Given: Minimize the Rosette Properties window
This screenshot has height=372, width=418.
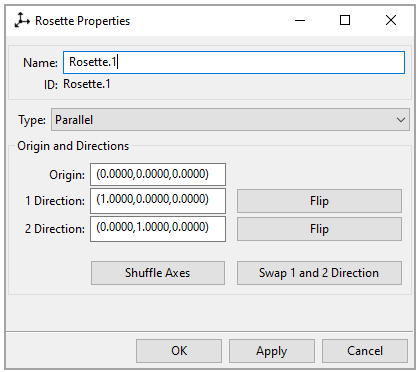Looking at the screenshot, I should 300,21.
